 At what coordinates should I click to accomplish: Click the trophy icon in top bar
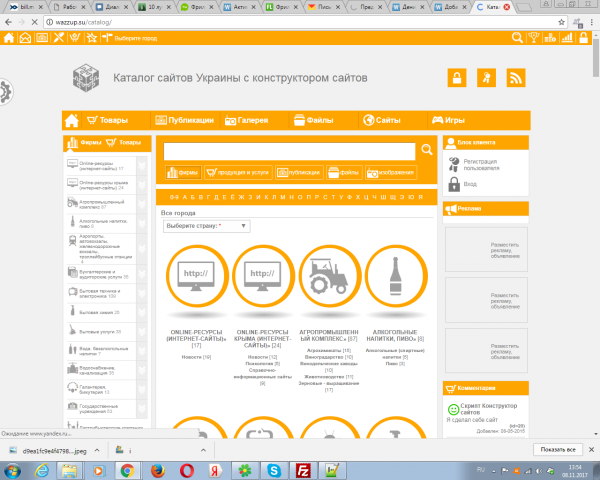533,38
